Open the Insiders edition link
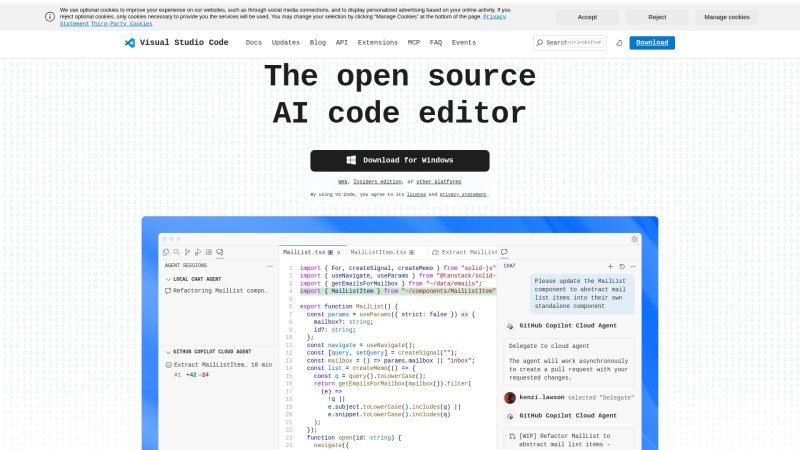 pyautogui.click(x=378, y=182)
